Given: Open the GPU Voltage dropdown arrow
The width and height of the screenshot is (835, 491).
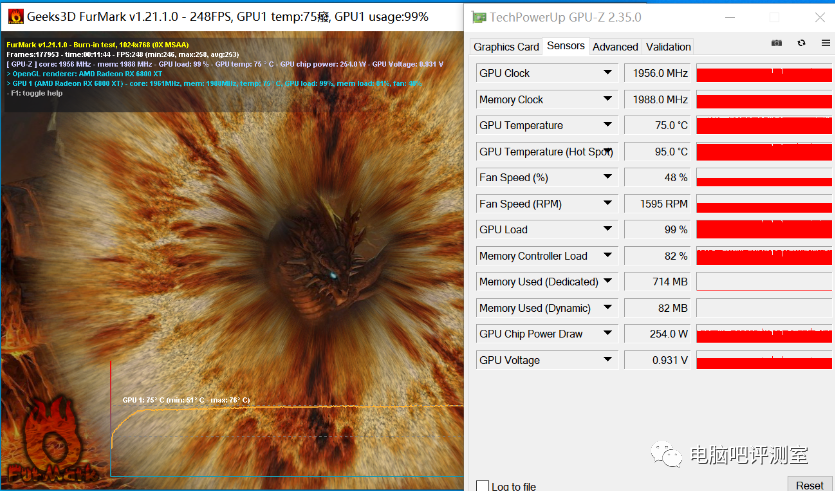Looking at the screenshot, I should click(x=608, y=359).
